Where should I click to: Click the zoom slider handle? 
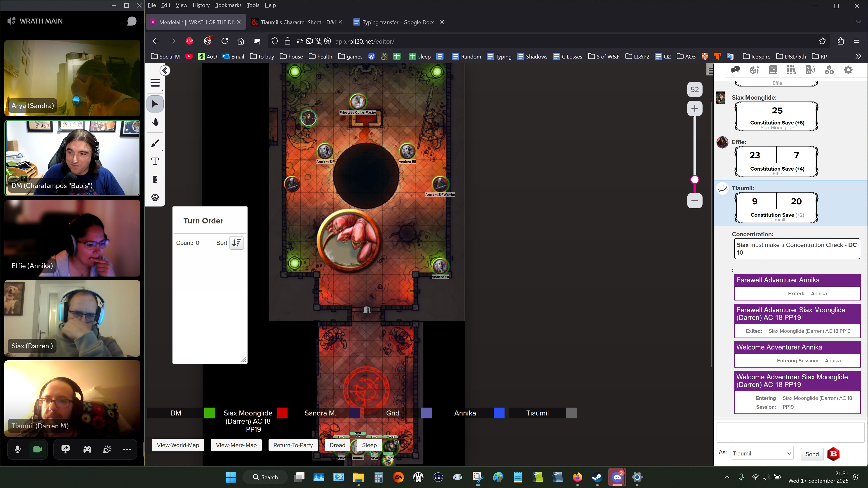695,180
